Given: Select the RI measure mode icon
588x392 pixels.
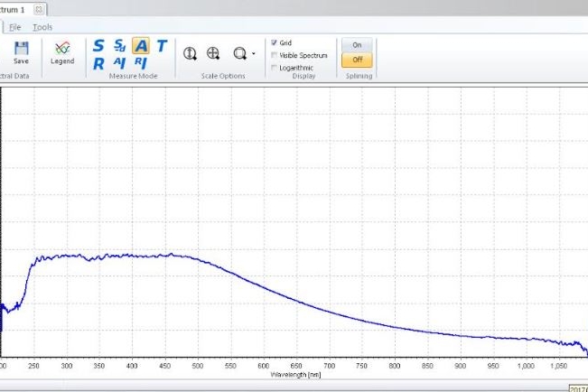Looking at the screenshot, I should (140, 63).
